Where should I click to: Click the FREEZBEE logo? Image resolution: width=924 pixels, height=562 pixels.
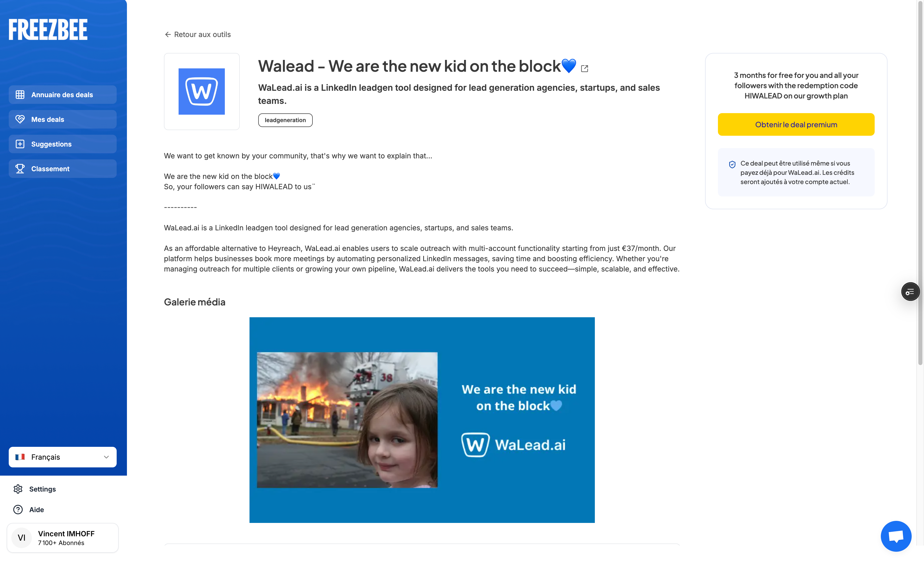pos(48,30)
